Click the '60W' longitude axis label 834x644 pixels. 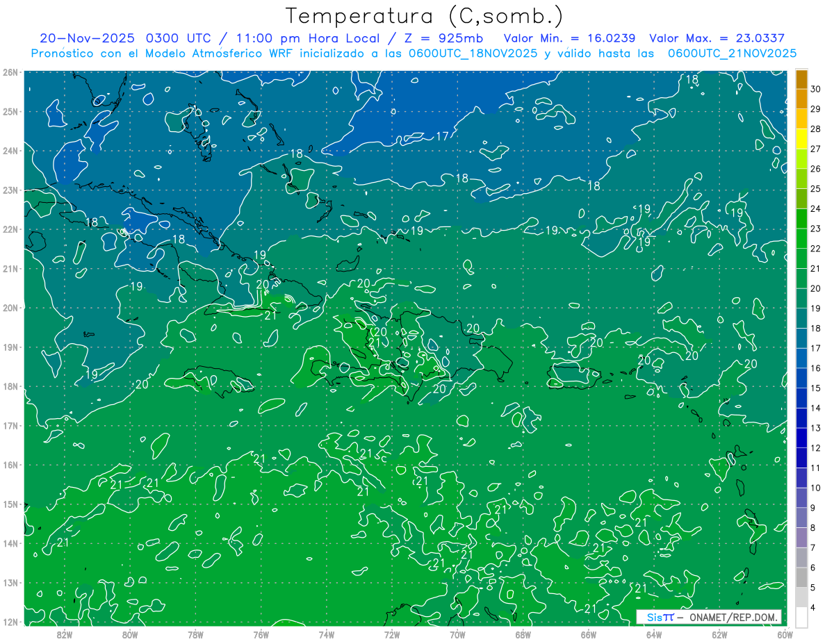[x=785, y=634]
